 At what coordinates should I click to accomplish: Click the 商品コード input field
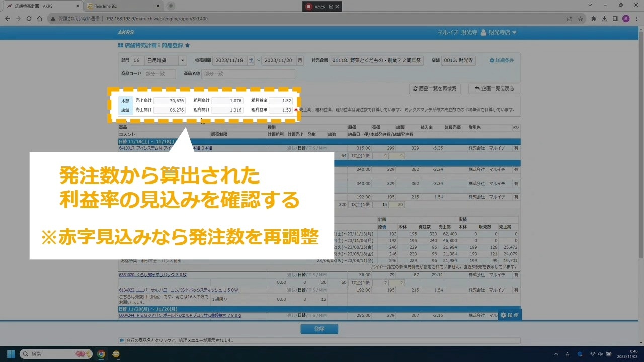pos(159,74)
